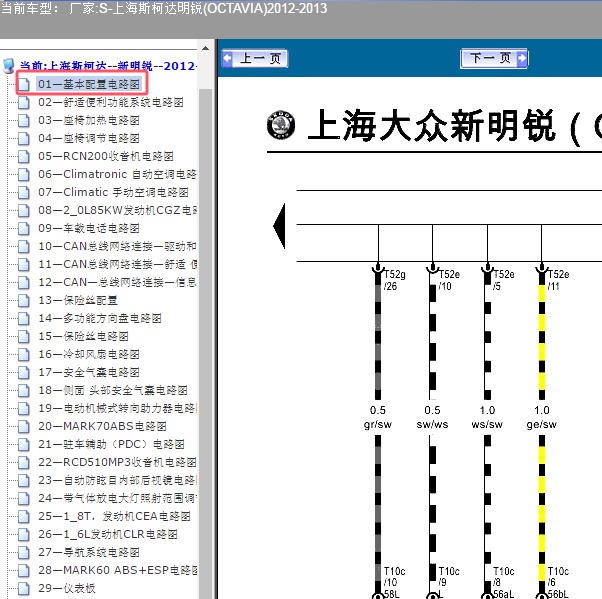Click connector label T52g /26
Viewport: 602px width, 599px height.
395,280
